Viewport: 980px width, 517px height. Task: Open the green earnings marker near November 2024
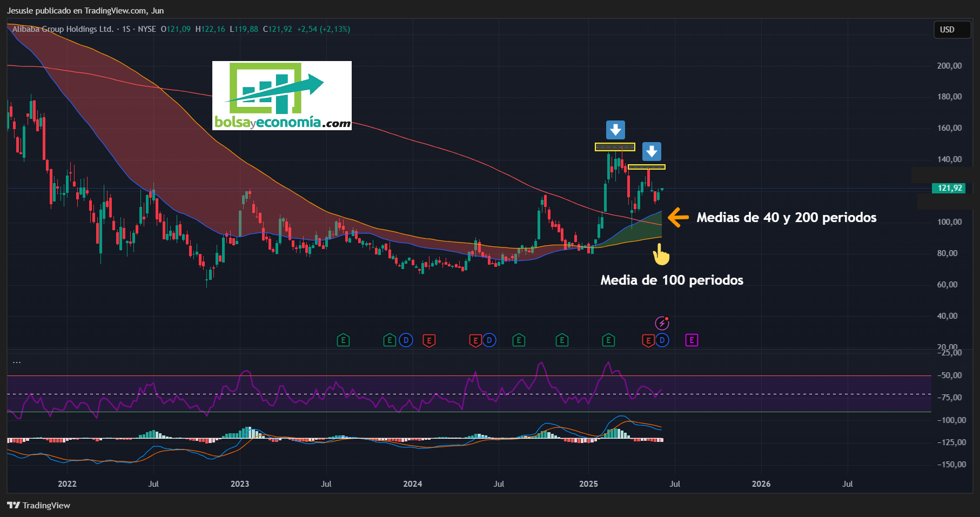tap(562, 340)
